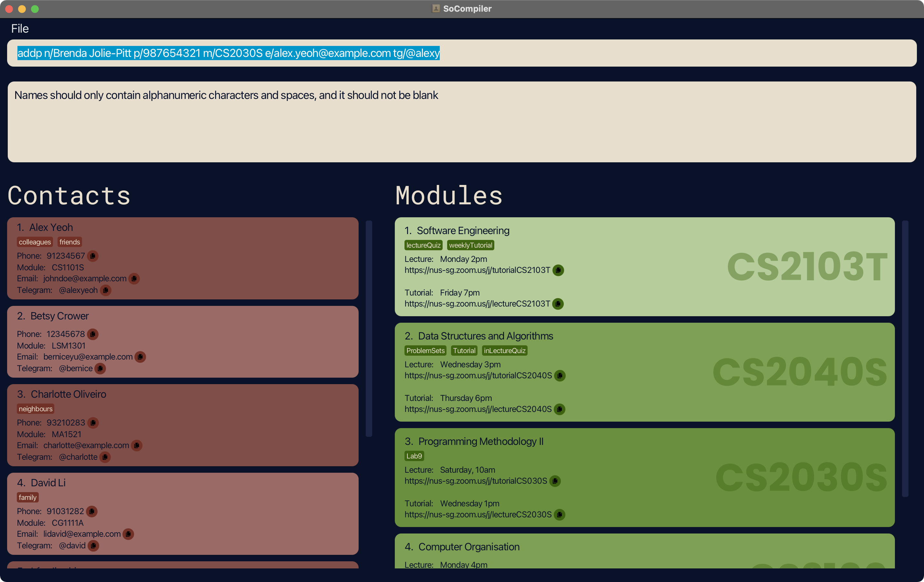This screenshot has width=924, height=582.
Task: Click the lectureQuiz tag on CS2103T
Action: coord(423,245)
